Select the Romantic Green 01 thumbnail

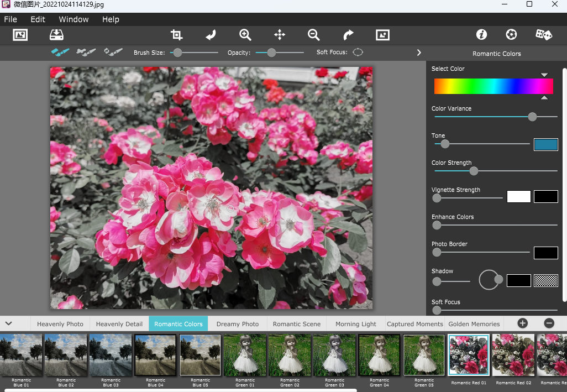tap(245, 355)
